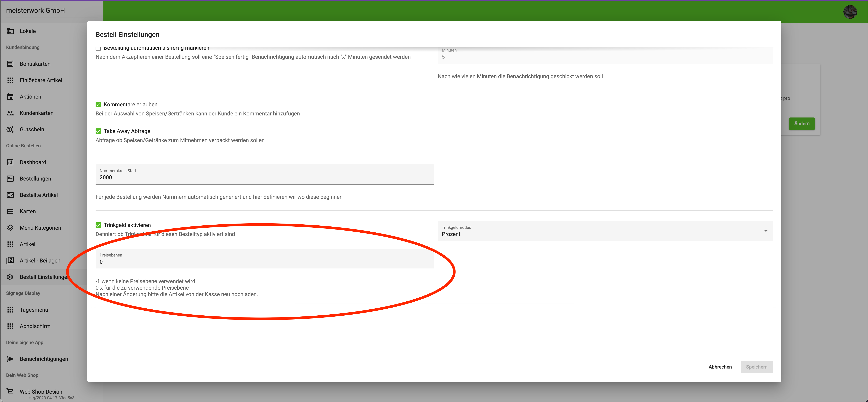Uncheck Kommentare erlauben checkbox
868x402 pixels.
pyautogui.click(x=98, y=105)
